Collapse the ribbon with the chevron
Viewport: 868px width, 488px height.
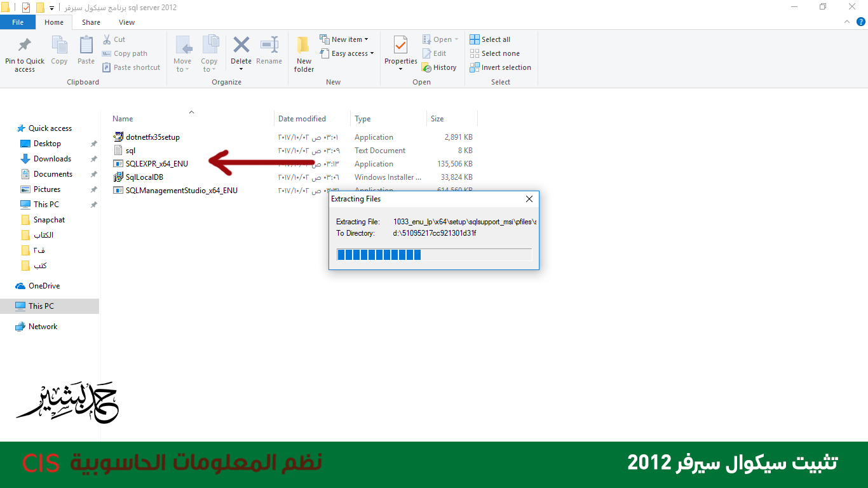[x=847, y=22]
